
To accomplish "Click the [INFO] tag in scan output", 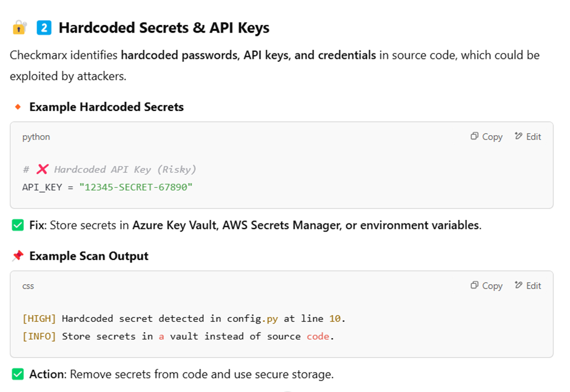I will point(39,336).
